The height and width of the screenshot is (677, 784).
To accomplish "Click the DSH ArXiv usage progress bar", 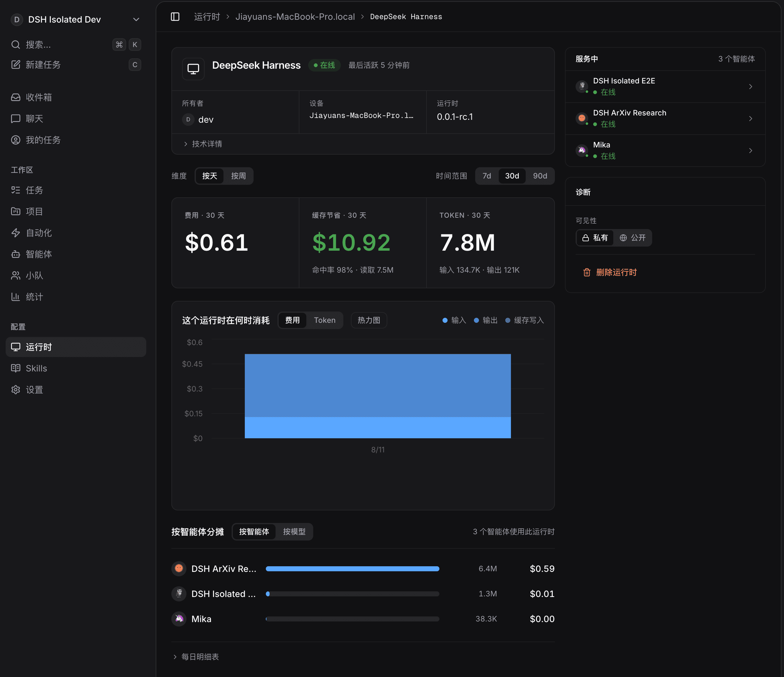I will (x=352, y=569).
